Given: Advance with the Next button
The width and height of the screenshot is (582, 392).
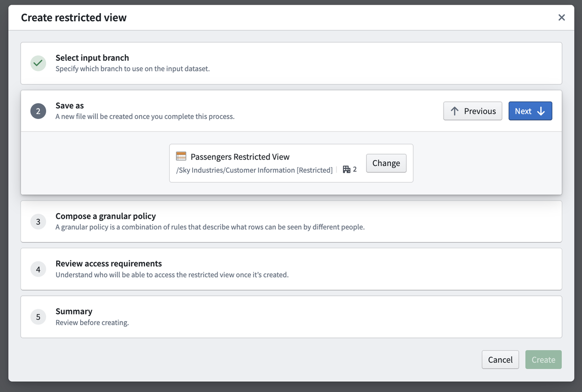Looking at the screenshot, I should click(x=530, y=111).
